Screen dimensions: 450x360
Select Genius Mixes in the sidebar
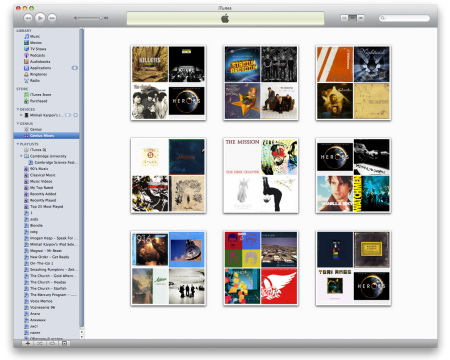click(47, 136)
